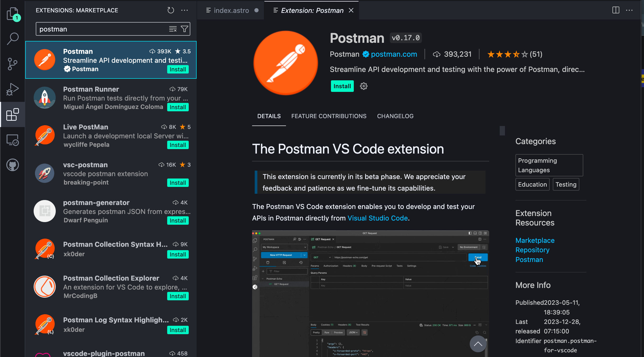644x357 pixels.
Task: Install Postman from the details page
Action: (x=342, y=86)
